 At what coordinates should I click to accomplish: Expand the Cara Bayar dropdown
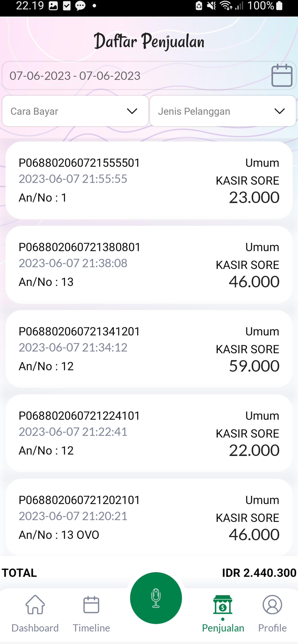point(75,111)
